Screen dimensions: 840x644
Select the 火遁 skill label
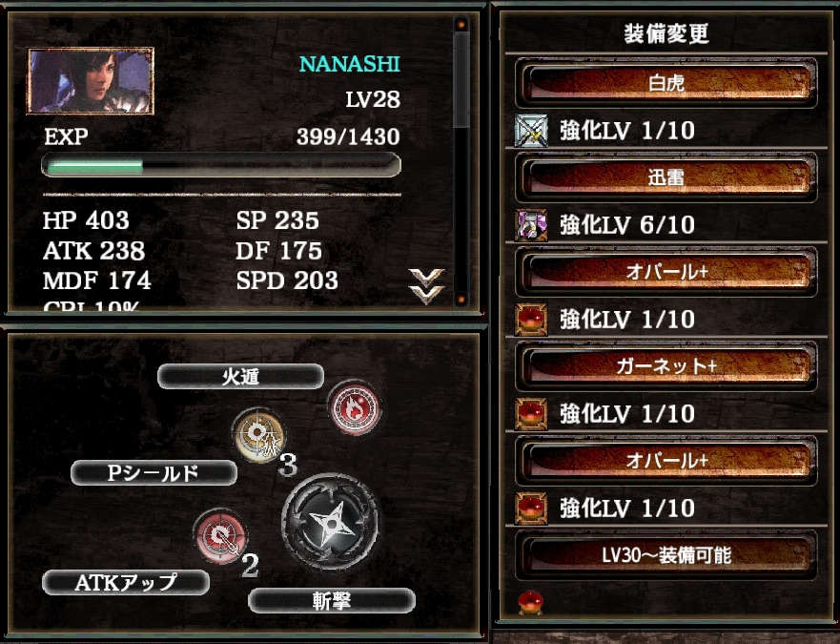[240, 377]
